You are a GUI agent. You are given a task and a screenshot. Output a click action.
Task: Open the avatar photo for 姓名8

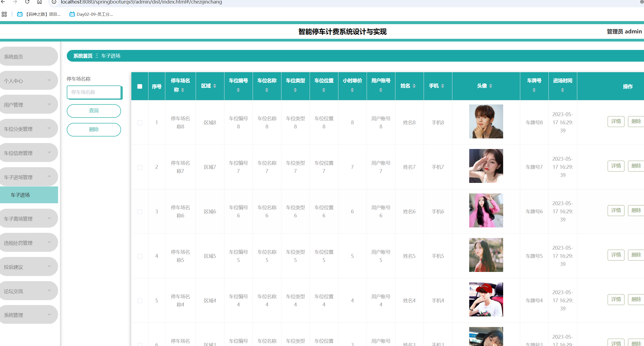pos(486,121)
